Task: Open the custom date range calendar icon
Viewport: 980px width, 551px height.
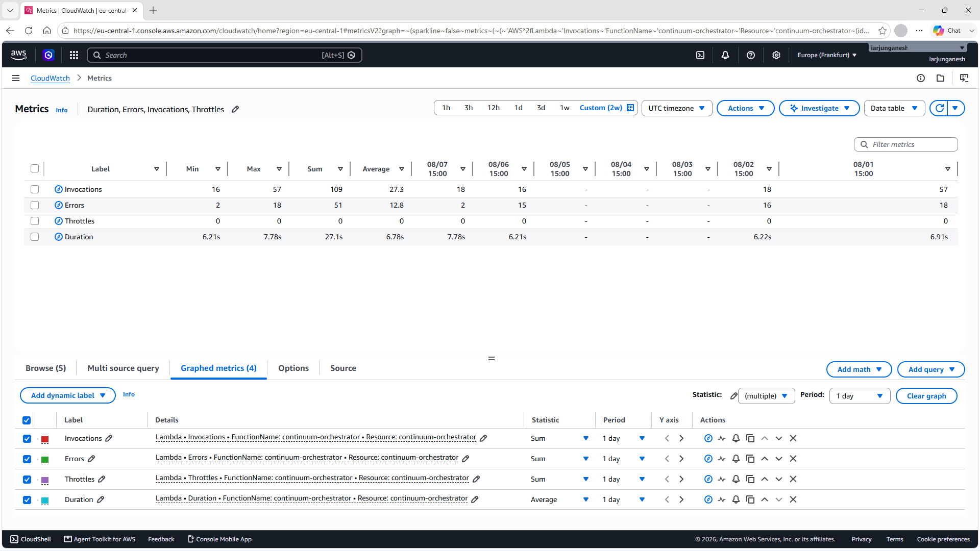Action: [630, 108]
